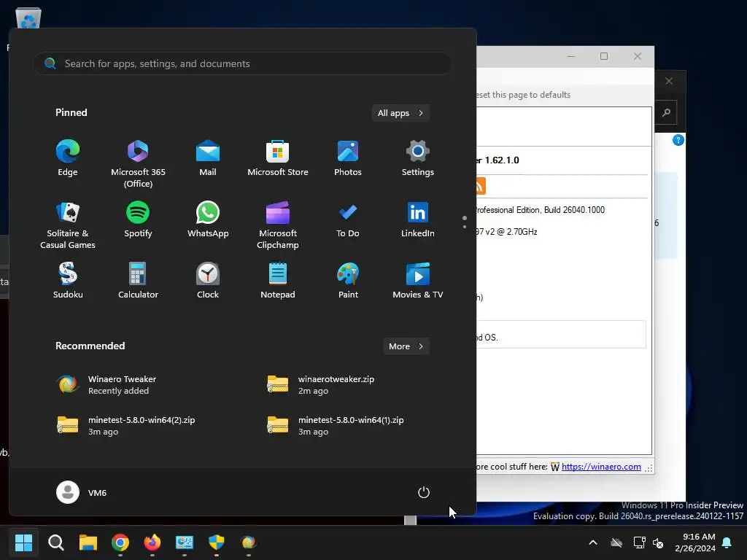This screenshot has height=560, width=747.
Task: Open Solitaire & Casual Games
Action: 68,225
